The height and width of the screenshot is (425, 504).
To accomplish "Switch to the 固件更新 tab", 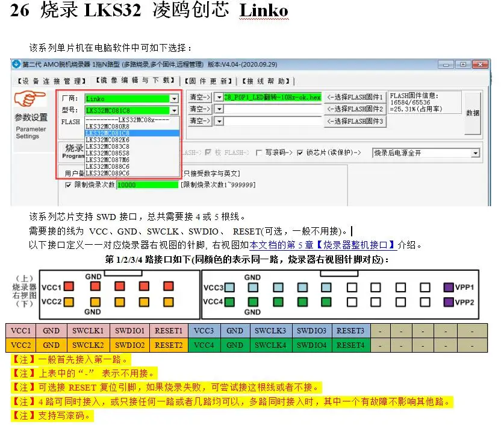I will click(208, 81).
